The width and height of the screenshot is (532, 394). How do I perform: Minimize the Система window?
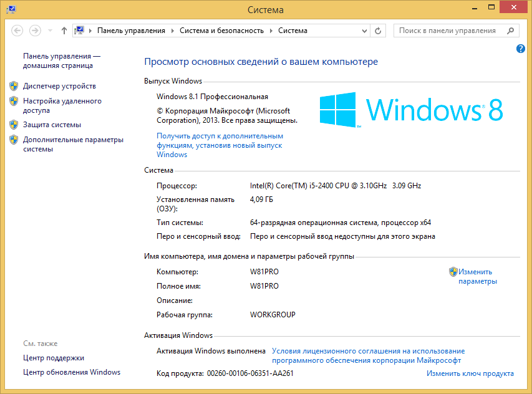pyautogui.click(x=475, y=7)
